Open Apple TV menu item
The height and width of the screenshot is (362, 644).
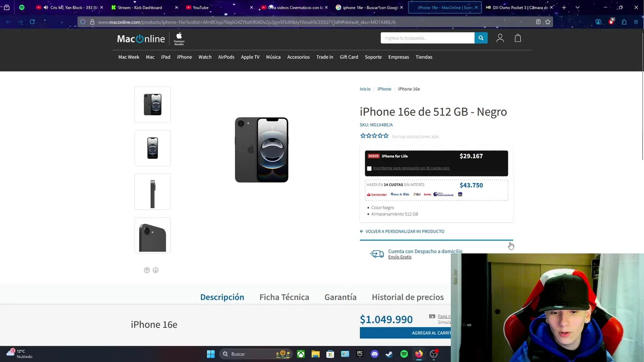coord(250,57)
